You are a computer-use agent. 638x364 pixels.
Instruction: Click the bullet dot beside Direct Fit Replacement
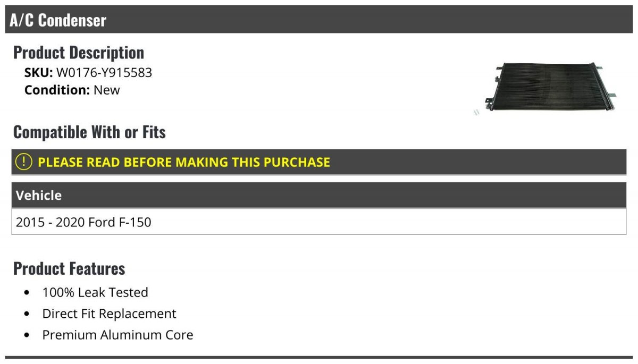point(27,314)
